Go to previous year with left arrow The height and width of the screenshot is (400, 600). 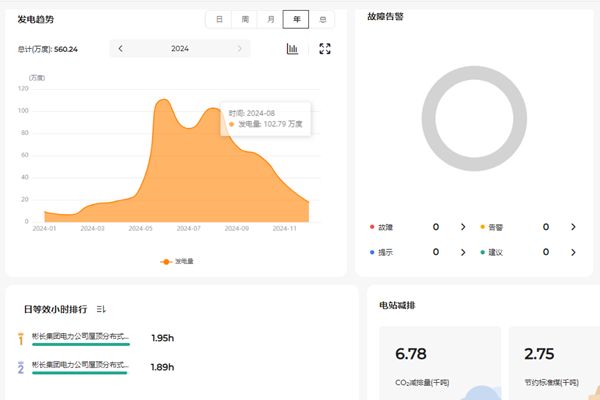point(121,48)
